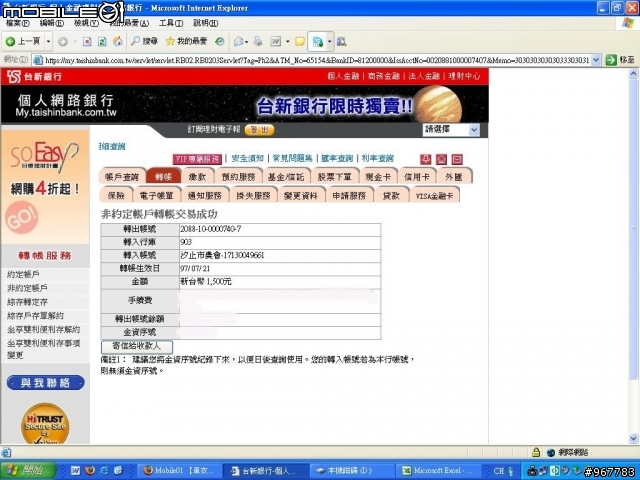This screenshot has width=640, height=480.
Task: Expand the Edit button dropdown arrow
Action: coord(287,42)
